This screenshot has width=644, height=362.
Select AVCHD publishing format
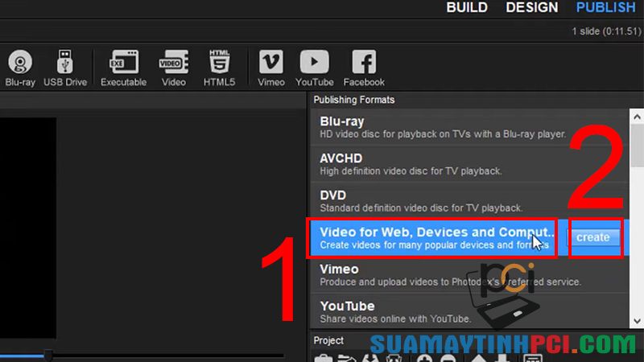click(x=469, y=164)
